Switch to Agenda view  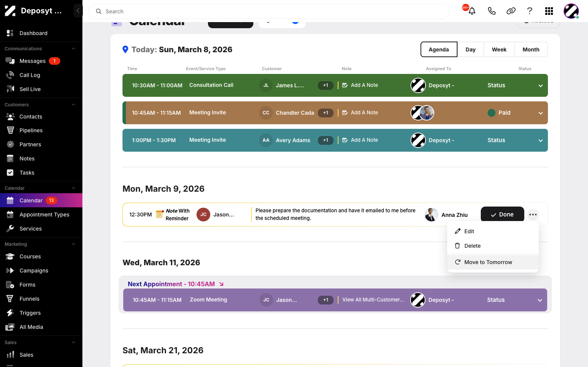click(x=439, y=50)
